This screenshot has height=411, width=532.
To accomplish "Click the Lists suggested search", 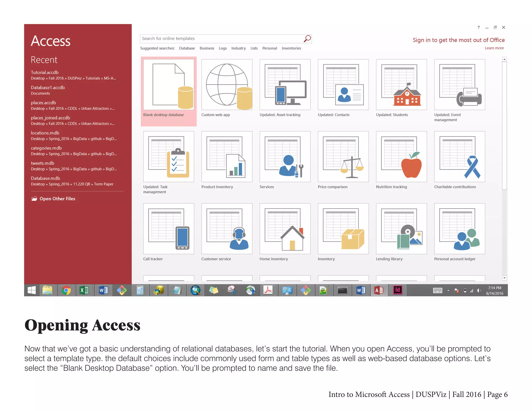I will tap(254, 48).
